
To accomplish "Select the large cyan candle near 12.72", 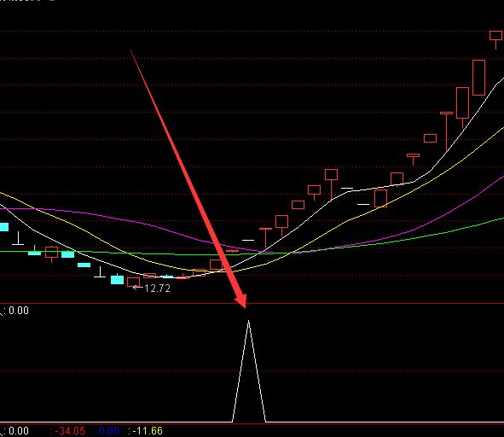I will (x=117, y=279).
